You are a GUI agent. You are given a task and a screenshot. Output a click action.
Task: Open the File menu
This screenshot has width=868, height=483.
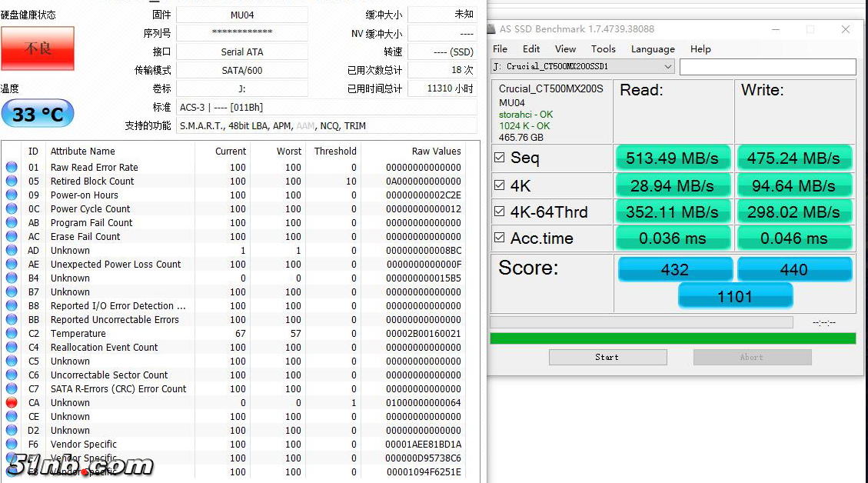pyautogui.click(x=500, y=48)
